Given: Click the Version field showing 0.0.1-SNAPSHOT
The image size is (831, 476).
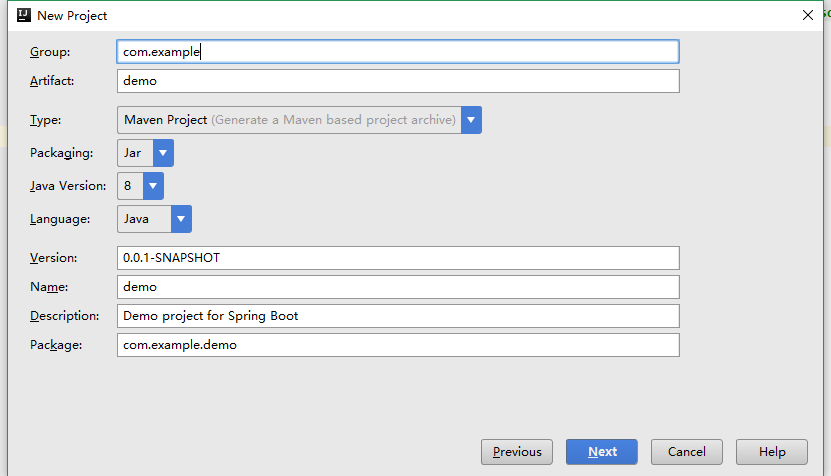Looking at the screenshot, I should point(398,258).
